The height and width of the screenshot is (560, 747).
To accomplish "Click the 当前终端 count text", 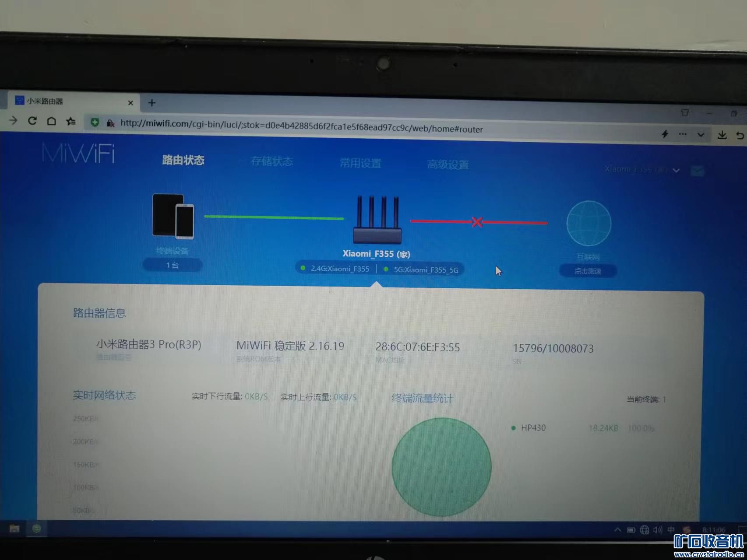I will coord(646,399).
